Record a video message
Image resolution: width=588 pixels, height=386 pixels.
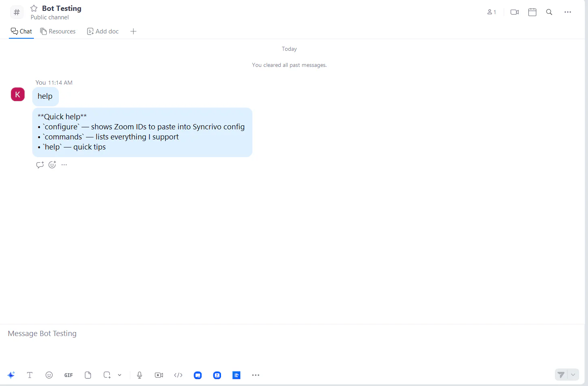tap(159, 375)
